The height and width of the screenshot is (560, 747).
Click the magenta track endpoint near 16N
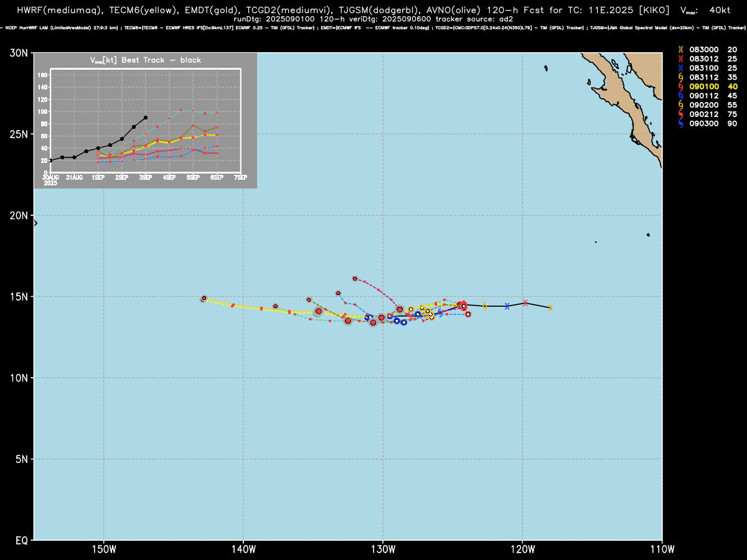click(x=355, y=279)
